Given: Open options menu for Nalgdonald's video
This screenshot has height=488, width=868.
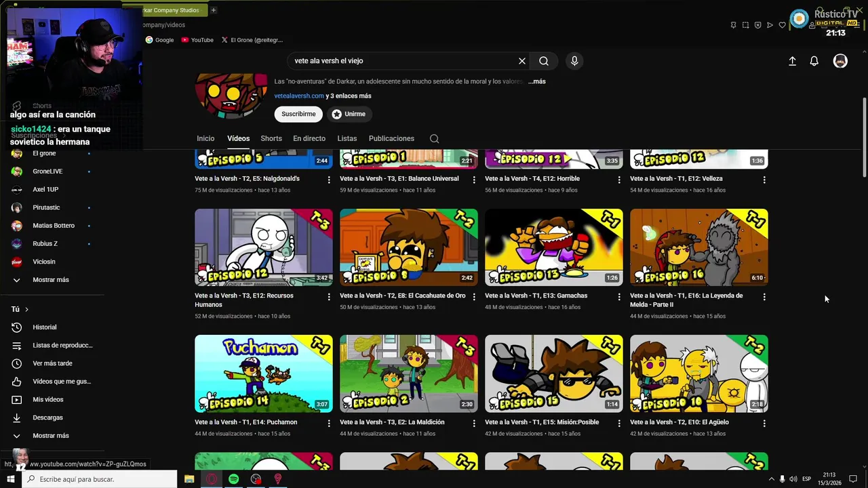Looking at the screenshot, I should click(x=329, y=180).
